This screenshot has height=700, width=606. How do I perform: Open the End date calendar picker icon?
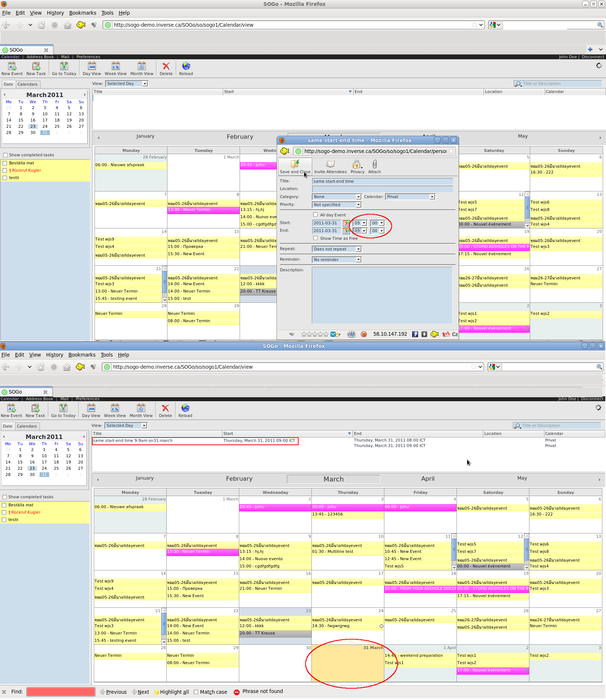pyautogui.click(x=346, y=231)
